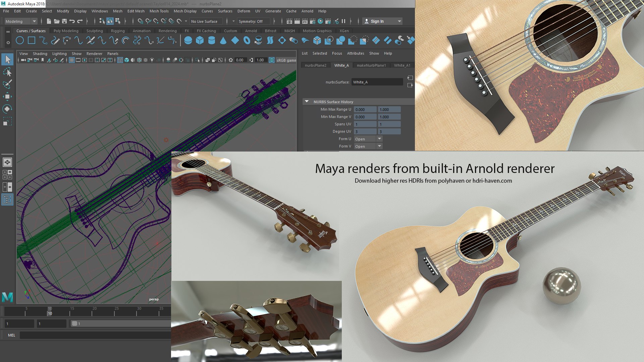Open the IPR render icon
The width and height of the screenshot is (644, 362).
point(305,21)
